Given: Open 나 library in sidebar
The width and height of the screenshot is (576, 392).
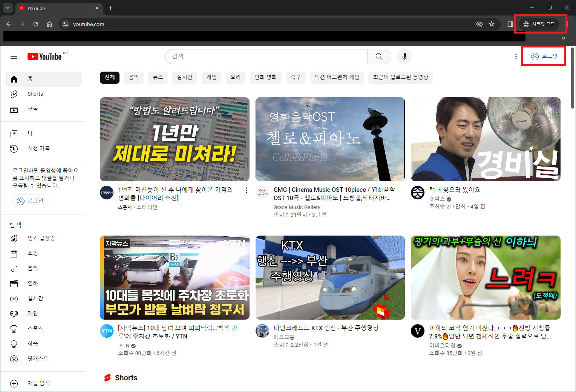Looking at the screenshot, I should coord(43,133).
